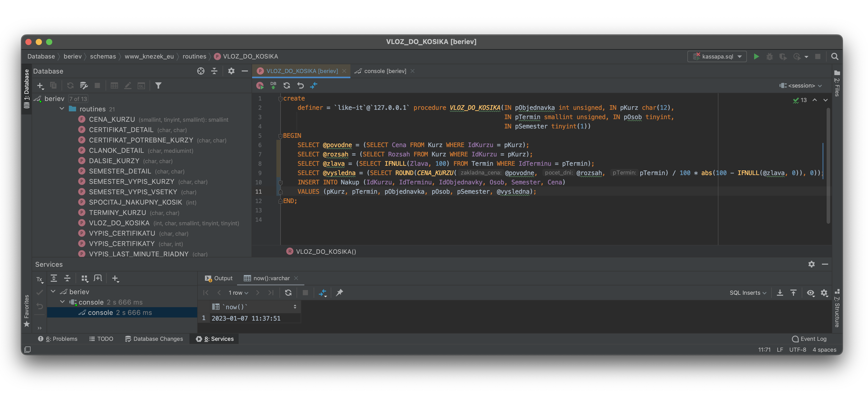868x404 pixels.
Task: Click the Search Everywhere magnifier icon
Action: (835, 57)
